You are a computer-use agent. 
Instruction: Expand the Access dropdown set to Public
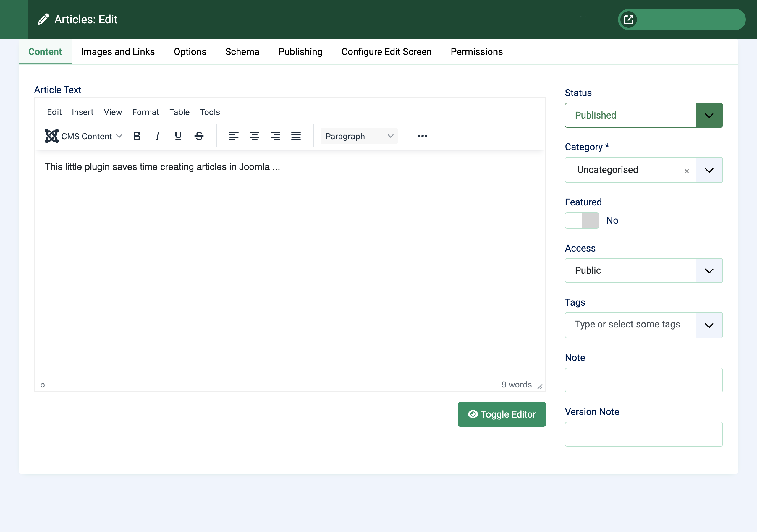[643, 271]
